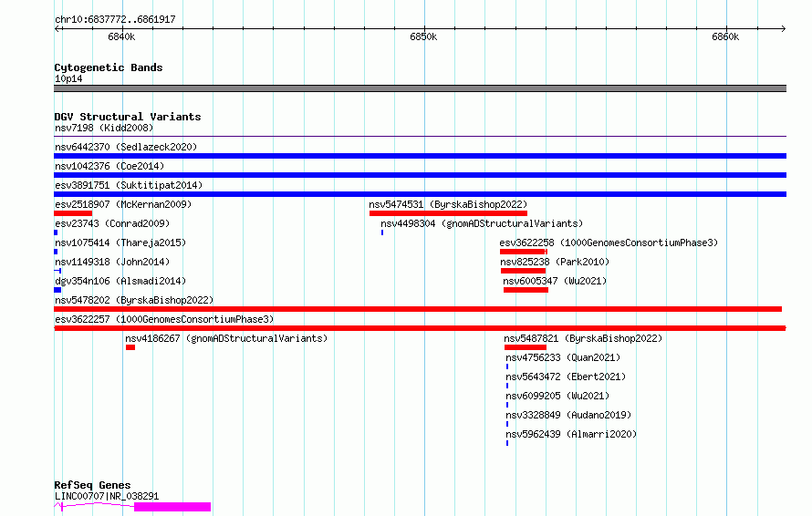Click the nsv5478202 (ByrskaBishop2022) red bar
The height and width of the screenshot is (516, 812).
tap(418, 309)
